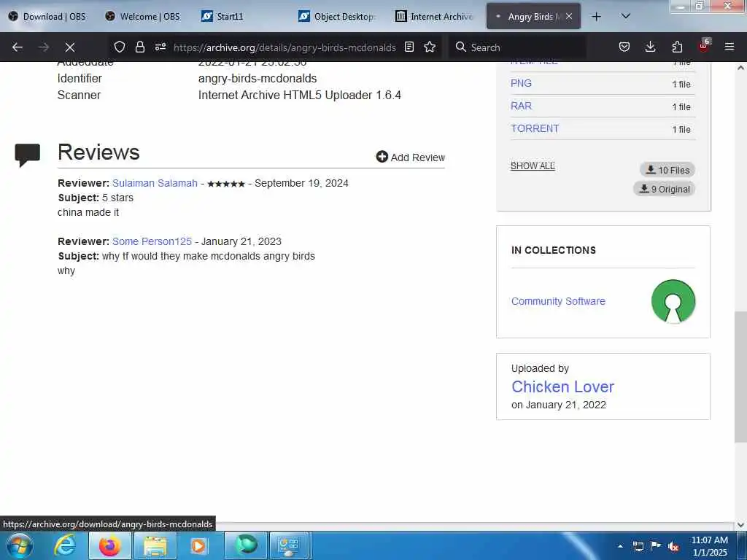Viewport: 747px width, 560px height.
Task: Open the uBlock extension icon with badge
Action: 704,46
